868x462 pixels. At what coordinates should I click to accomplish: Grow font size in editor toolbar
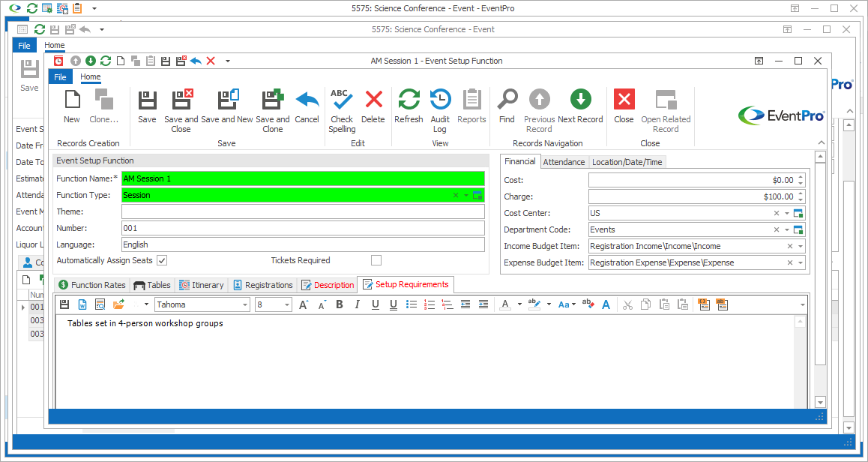[x=304, y=304]
